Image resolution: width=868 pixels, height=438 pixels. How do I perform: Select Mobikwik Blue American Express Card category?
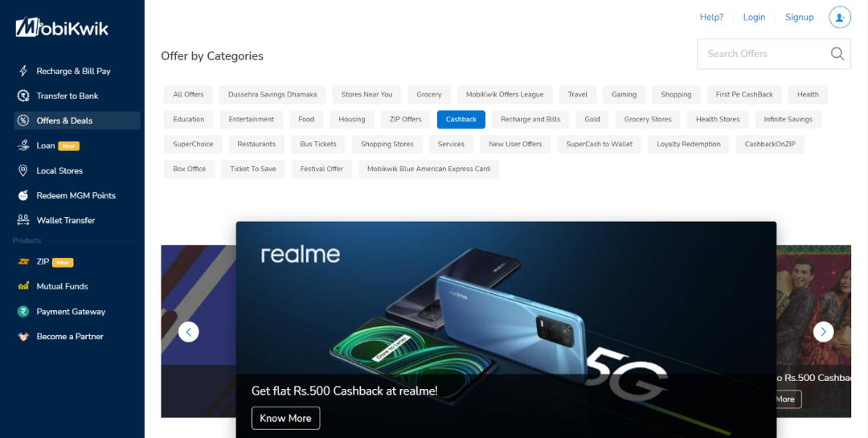coord(428,170)
